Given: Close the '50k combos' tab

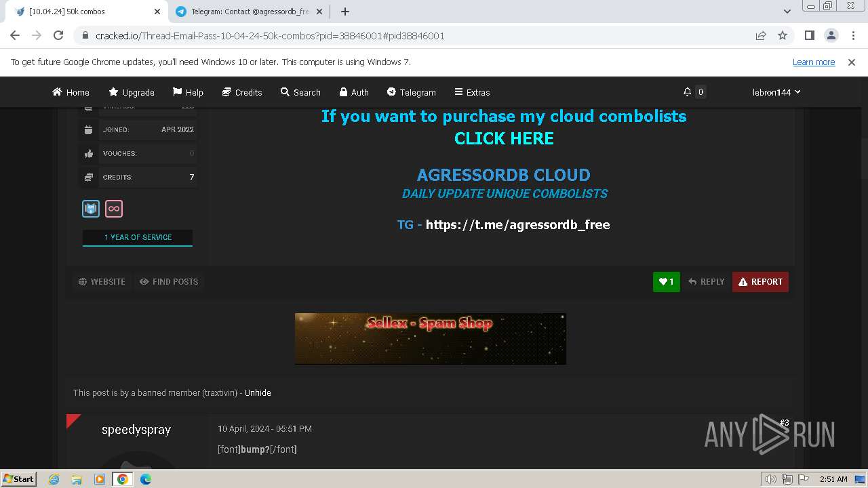Looking at the screenshot, I should 157,12.
